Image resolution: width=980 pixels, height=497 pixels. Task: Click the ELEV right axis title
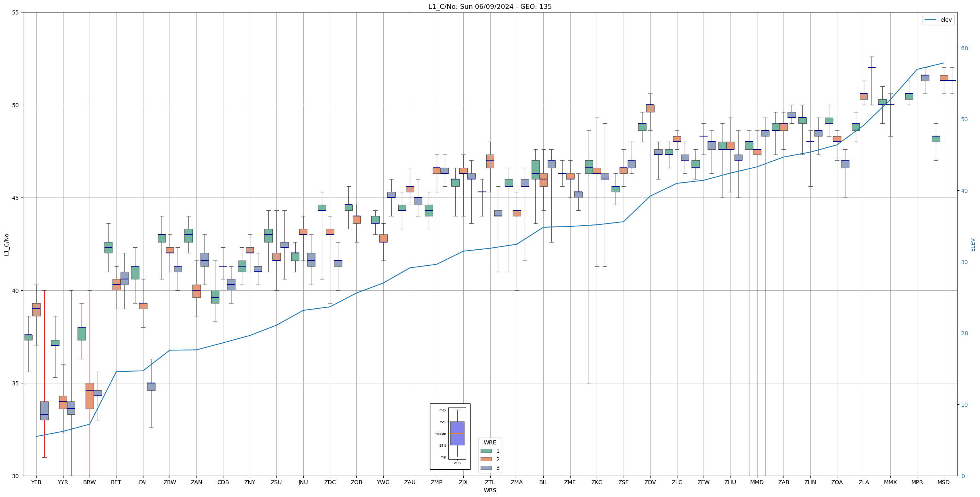click(973, 244)
